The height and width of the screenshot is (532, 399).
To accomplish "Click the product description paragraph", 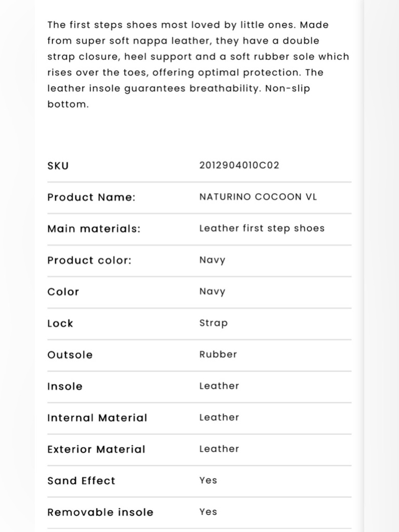I will 198,65.
